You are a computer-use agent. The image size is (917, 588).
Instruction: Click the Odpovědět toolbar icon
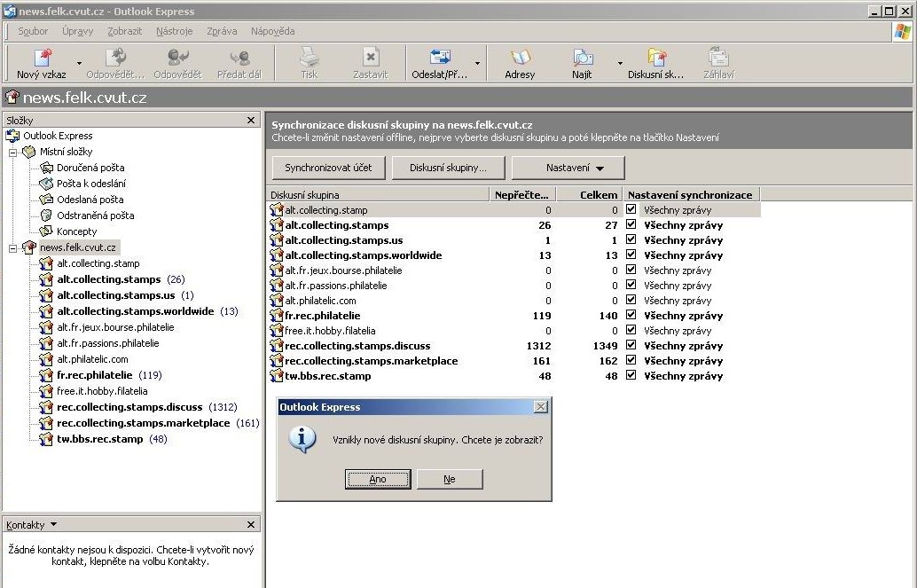[177, 58]
